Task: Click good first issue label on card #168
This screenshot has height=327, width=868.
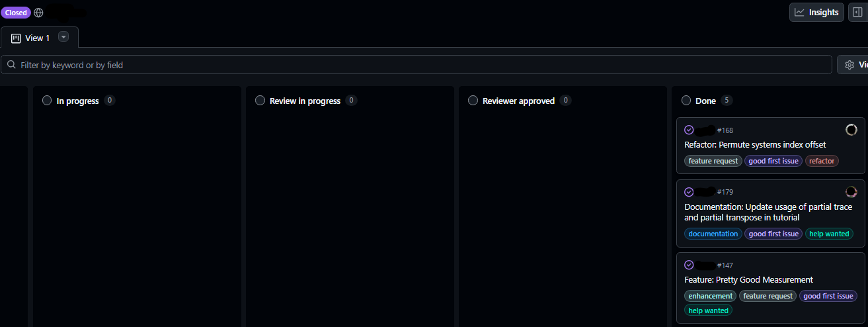Action: pos(773,161)
